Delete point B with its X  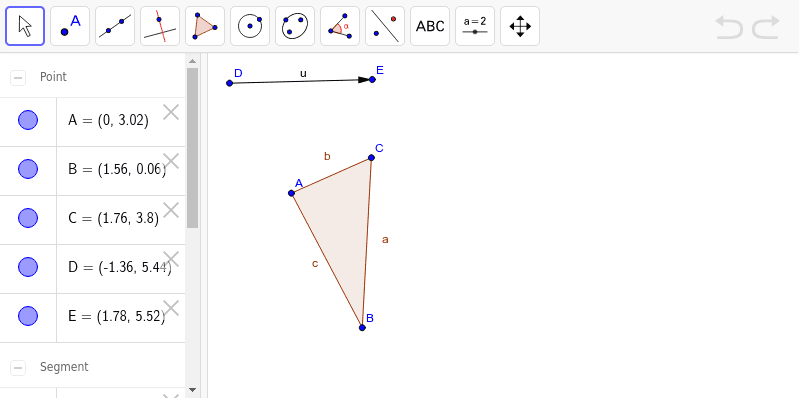tap(171, 161)
